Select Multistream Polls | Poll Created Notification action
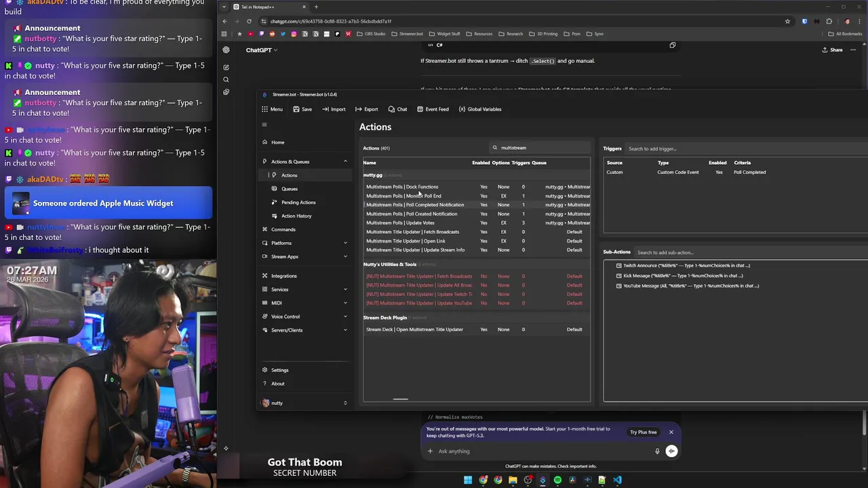 pos(477,214)
